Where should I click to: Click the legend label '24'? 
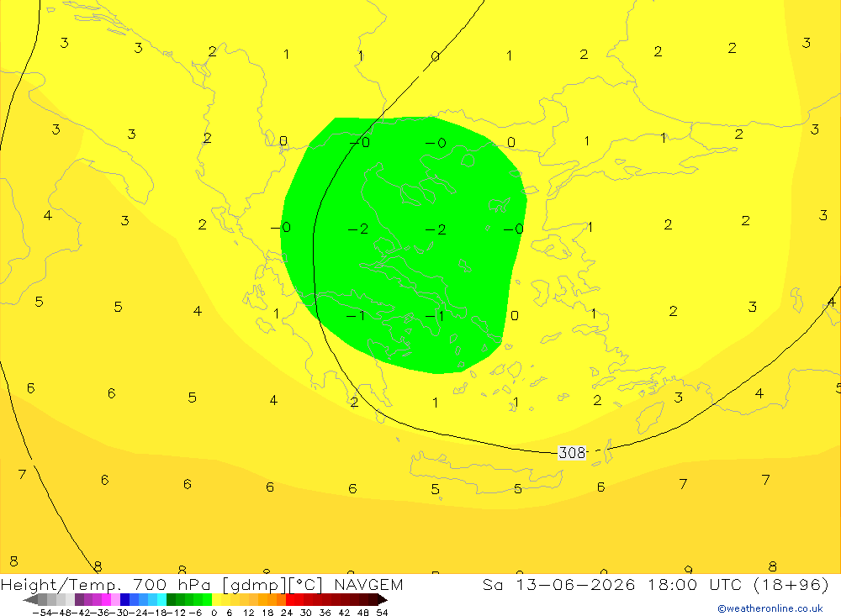287,613
